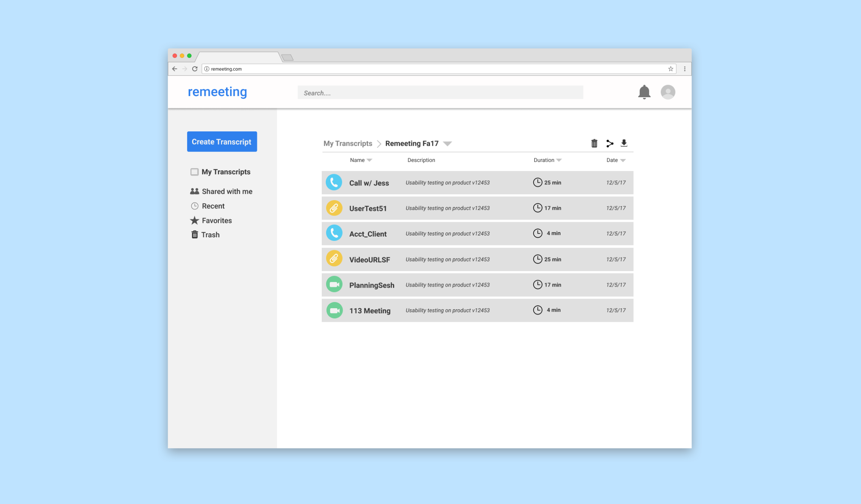Screen dimensions: 861x504
Task: Click the paperclip icon for UserTest51
Action: click(x=334, y=208)
